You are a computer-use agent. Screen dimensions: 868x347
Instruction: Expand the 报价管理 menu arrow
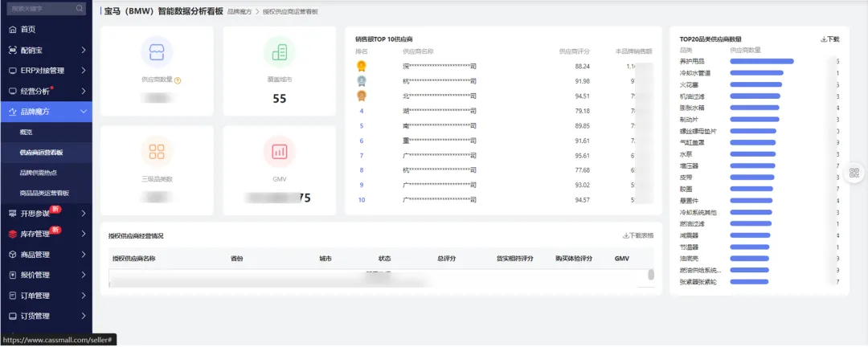coord(83,275)
